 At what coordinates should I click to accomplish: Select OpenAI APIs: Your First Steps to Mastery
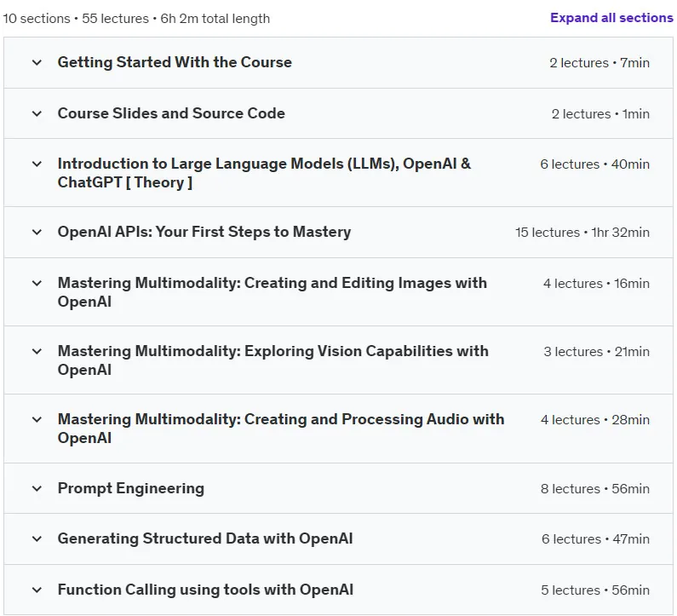coord(204,232)
